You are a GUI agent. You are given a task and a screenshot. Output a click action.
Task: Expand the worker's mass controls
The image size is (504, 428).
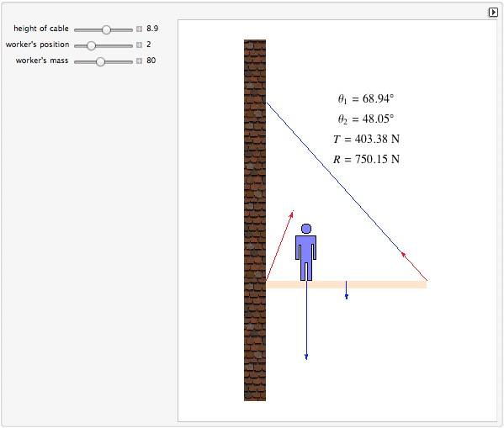pyautogui.click(x=139, y=61)
